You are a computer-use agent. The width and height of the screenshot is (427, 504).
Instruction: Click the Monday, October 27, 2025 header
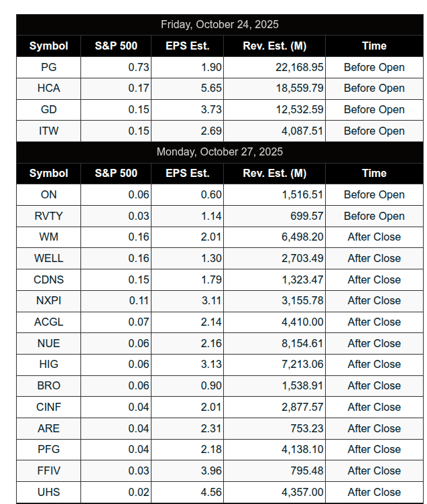click(220, 152)
